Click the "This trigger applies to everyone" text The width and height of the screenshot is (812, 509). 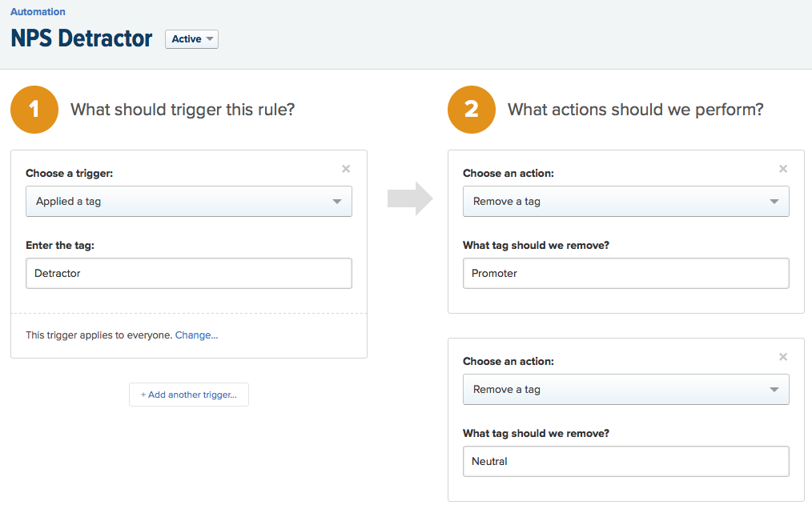click(x=98, y=335)
